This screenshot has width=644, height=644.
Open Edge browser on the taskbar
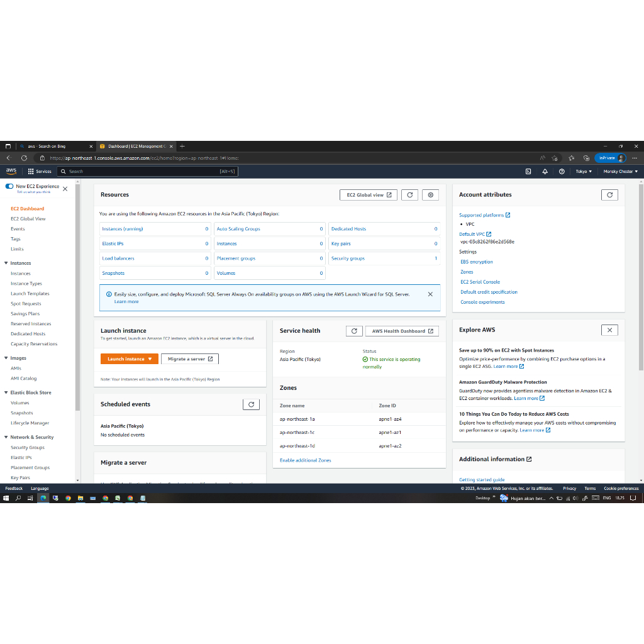click(x=43, y=498)
